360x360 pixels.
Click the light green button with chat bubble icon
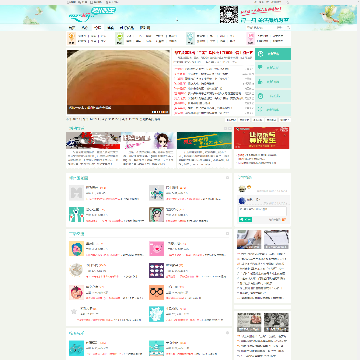click(x=273, y=68)
